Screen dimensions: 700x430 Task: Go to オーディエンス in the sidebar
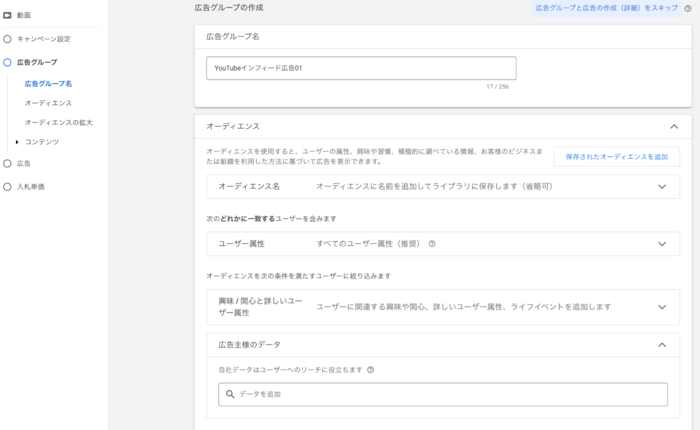[48, 103]
